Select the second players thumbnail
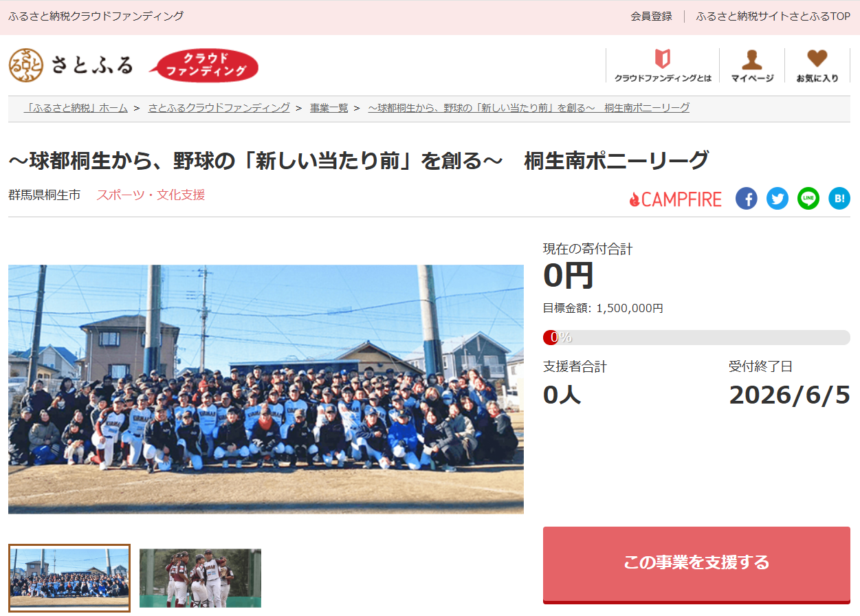Screen dimensions: 860x616 pyautogui.click(x=200, y=578)
